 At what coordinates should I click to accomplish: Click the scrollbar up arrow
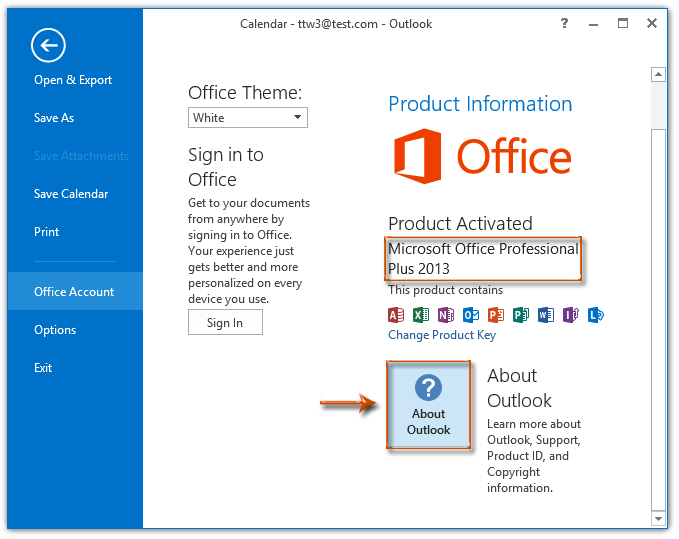pyautogui.click(x=658, y=74)
